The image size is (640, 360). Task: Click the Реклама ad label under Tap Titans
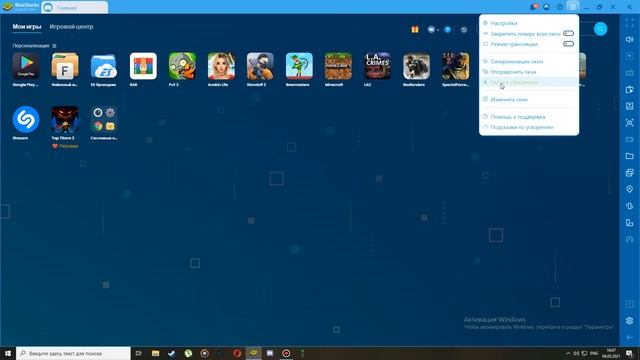coord(65,146)
